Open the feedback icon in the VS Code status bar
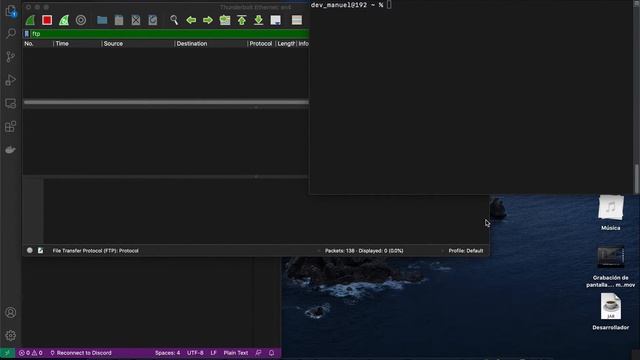 [258, 353]
